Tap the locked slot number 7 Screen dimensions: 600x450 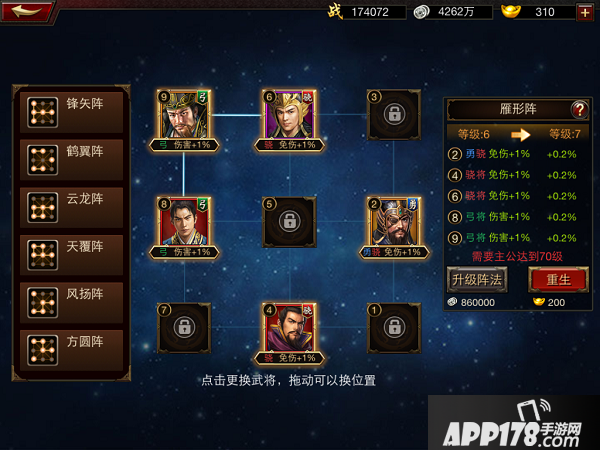pos(184,328)
